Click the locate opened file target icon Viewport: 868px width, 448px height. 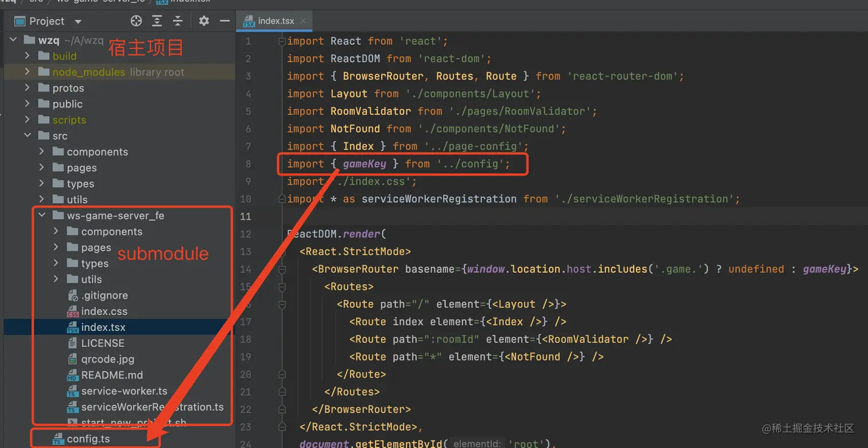[136, 21]
